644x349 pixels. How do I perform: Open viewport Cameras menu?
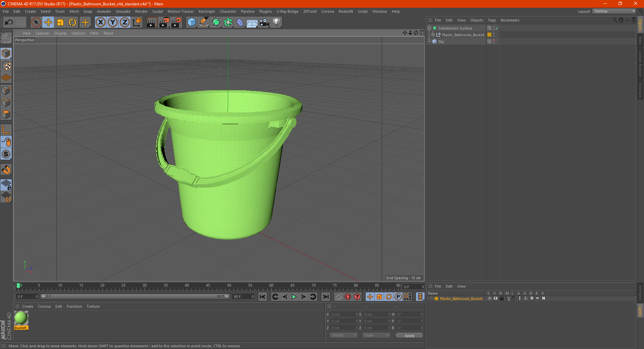(42, 33)
